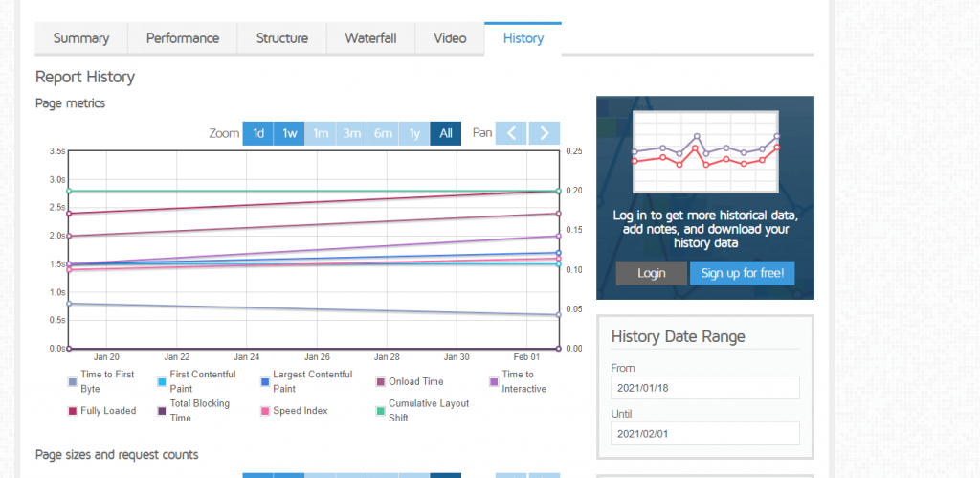Set chart zoom to 1w

(289, 133)
